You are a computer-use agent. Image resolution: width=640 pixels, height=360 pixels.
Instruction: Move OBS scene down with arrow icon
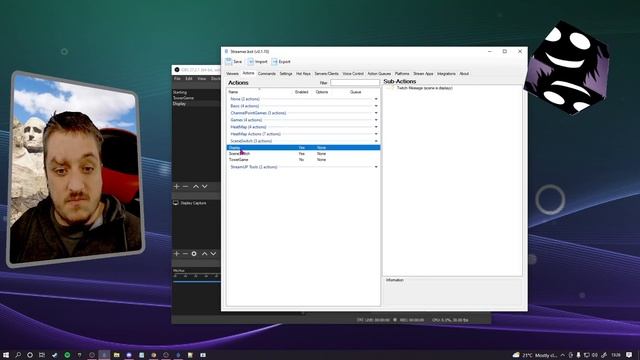[205, 187]
